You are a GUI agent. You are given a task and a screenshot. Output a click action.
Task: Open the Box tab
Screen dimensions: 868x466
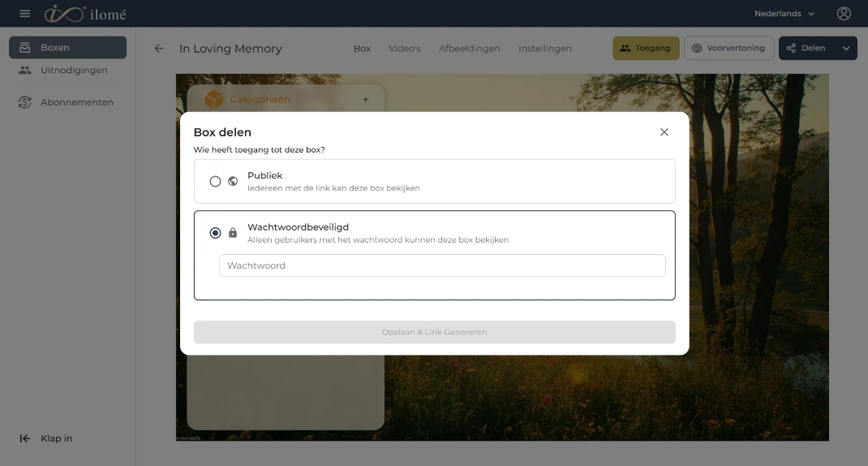pos(362,48)
